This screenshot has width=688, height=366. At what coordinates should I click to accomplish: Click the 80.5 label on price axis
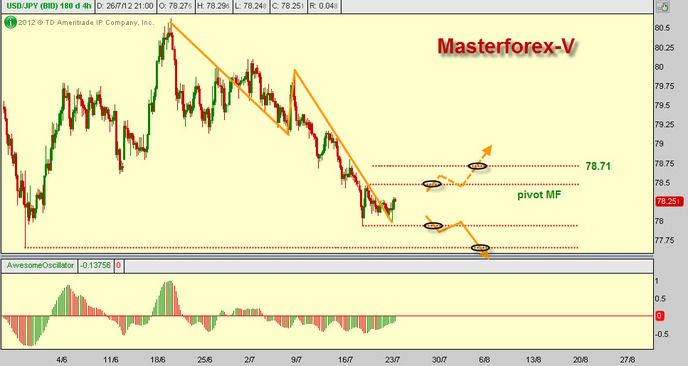coord(662,28)
